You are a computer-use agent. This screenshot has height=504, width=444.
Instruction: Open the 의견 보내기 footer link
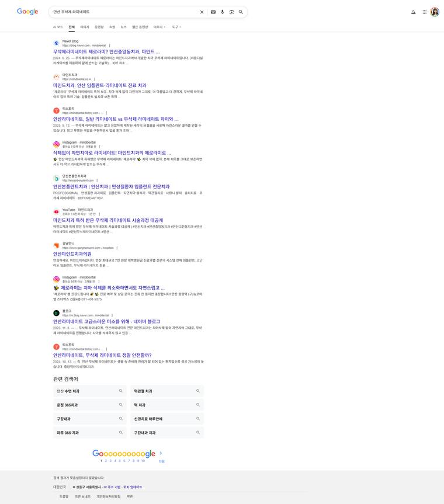pos(82,496)
